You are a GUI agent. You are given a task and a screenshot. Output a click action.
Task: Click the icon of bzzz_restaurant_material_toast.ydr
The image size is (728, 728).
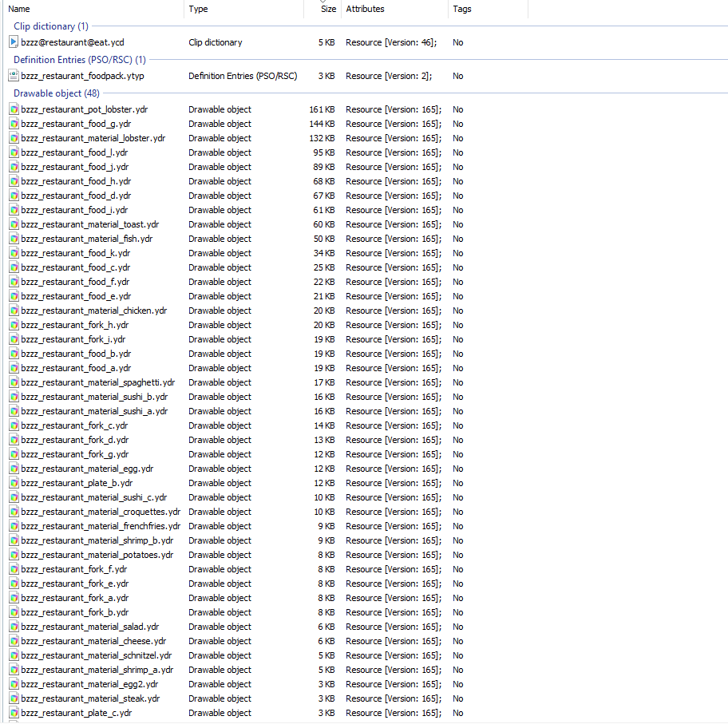[14, 225]
